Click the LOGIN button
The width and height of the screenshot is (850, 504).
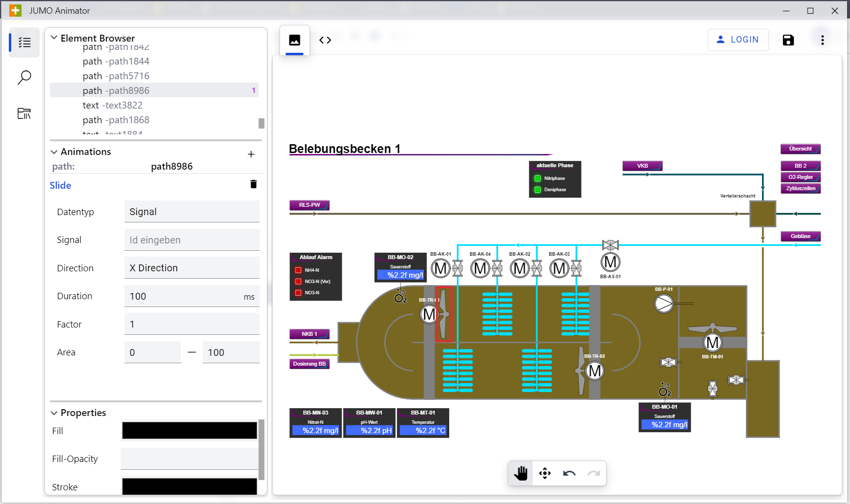click(738, 40)
